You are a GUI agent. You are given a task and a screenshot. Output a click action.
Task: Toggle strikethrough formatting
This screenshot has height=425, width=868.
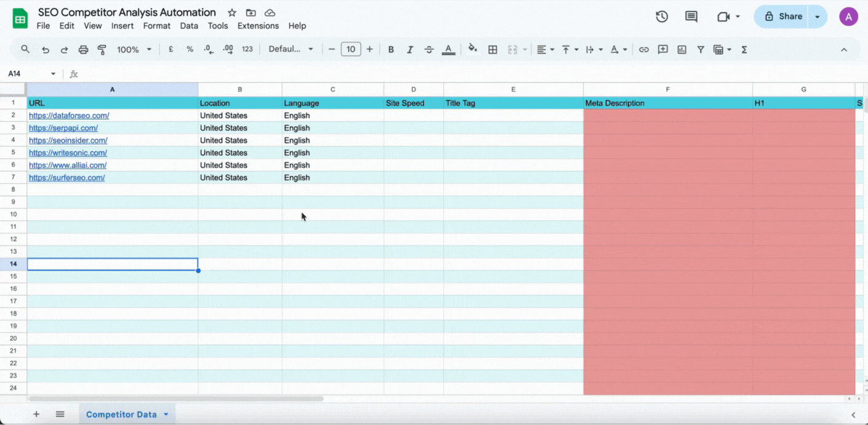[429, 49]
